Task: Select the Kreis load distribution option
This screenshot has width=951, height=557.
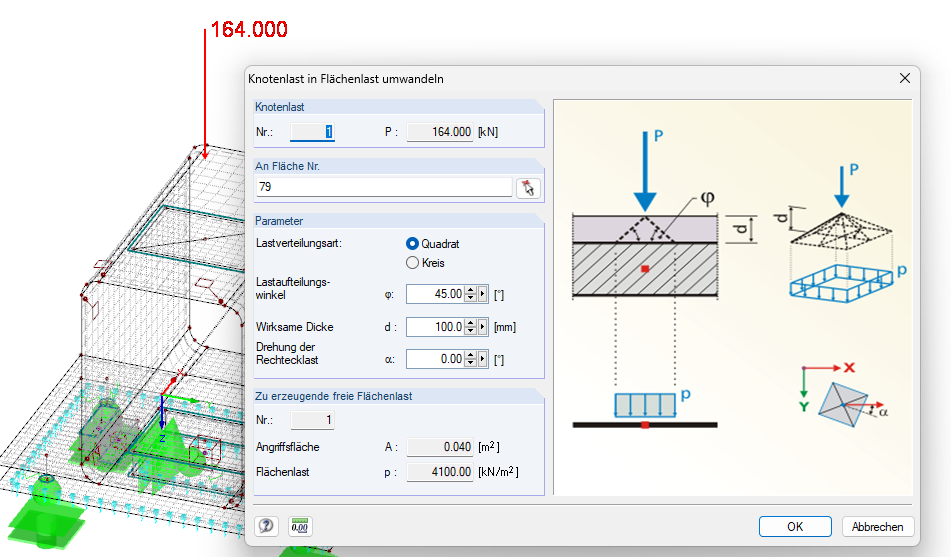Action: click(x=412, y=263)
